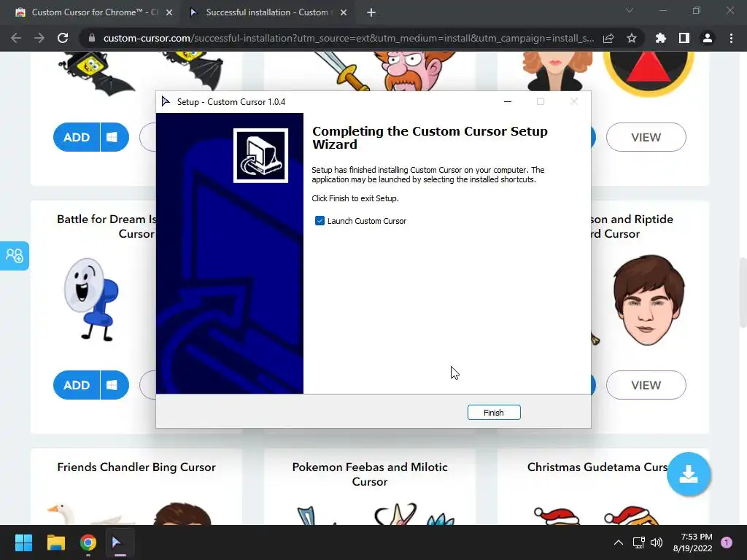Click Custom Cursor setup taskbar icon
The image size is (747, 560).
[x=120, y=542]
